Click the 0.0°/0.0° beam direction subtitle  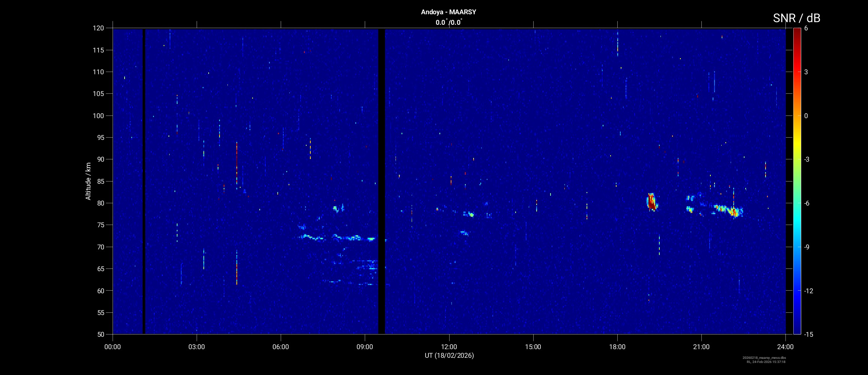click(448, 22)
